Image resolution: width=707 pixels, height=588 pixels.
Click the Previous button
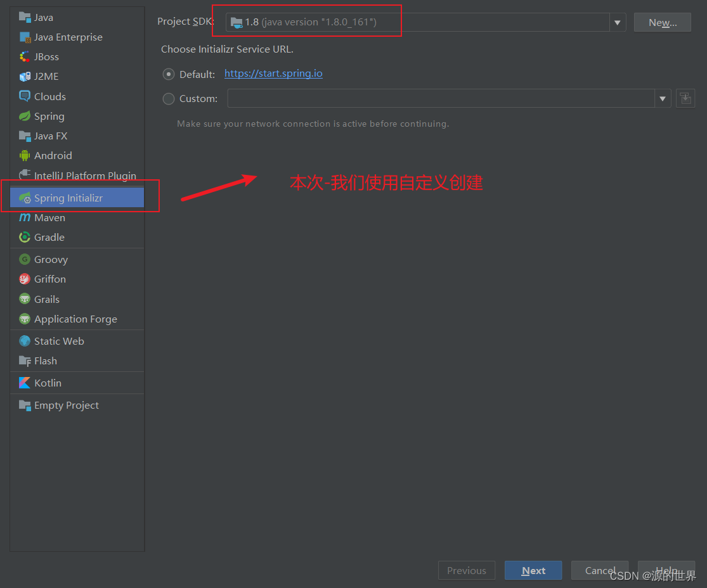(467, 570)
